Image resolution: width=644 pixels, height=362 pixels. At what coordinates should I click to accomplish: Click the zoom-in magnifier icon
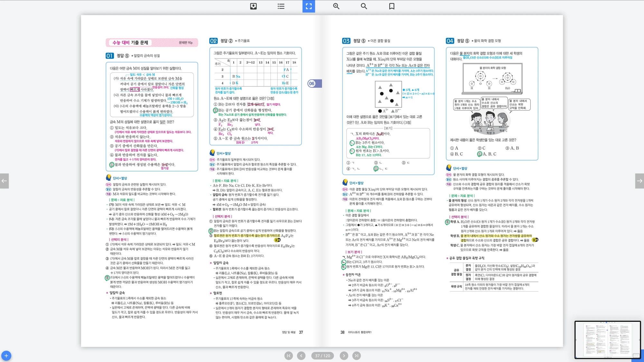click(336, 6)
